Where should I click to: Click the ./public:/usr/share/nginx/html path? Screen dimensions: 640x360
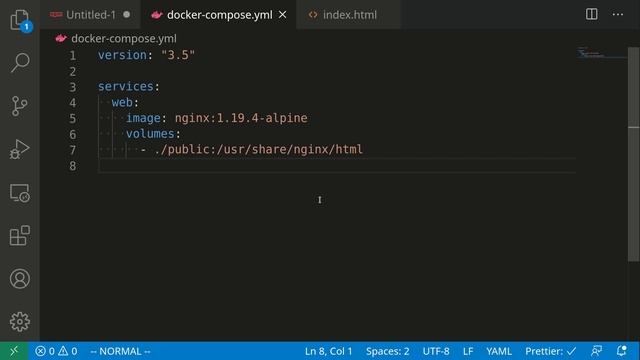tap(258, 149)
